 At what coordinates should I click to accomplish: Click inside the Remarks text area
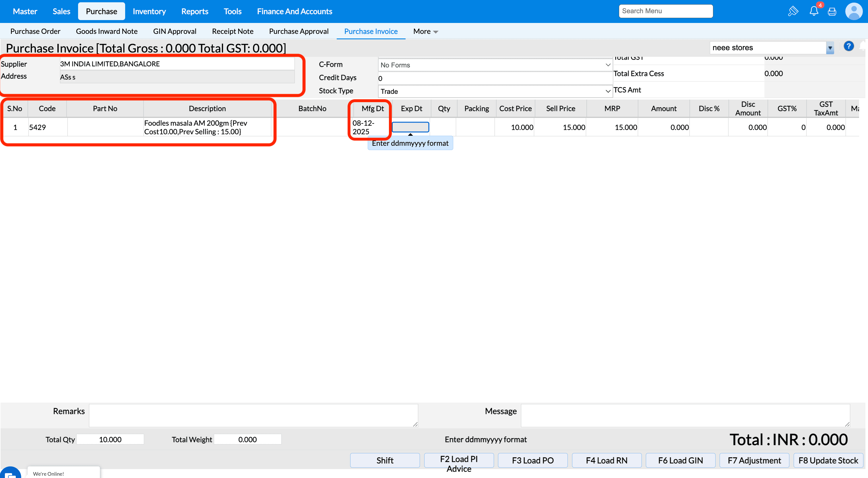(x=253, y=415)
